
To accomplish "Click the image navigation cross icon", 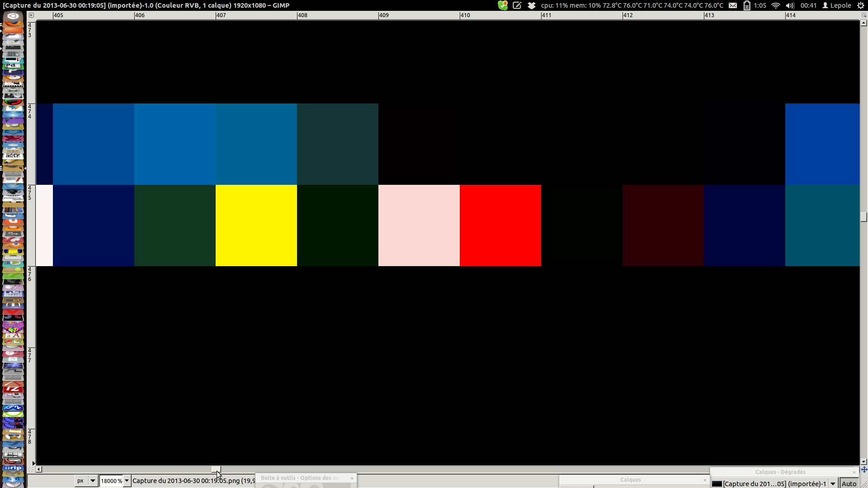I will point(864,469).
